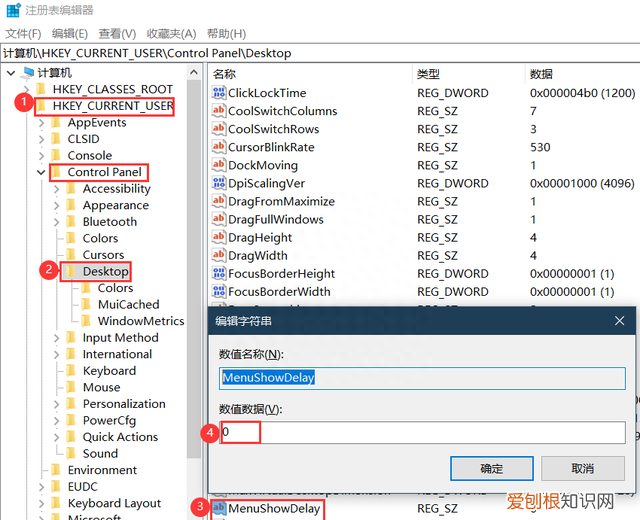Close the 编辑字符串 dialog
The image size is (640, 520).
pos(619,321)
